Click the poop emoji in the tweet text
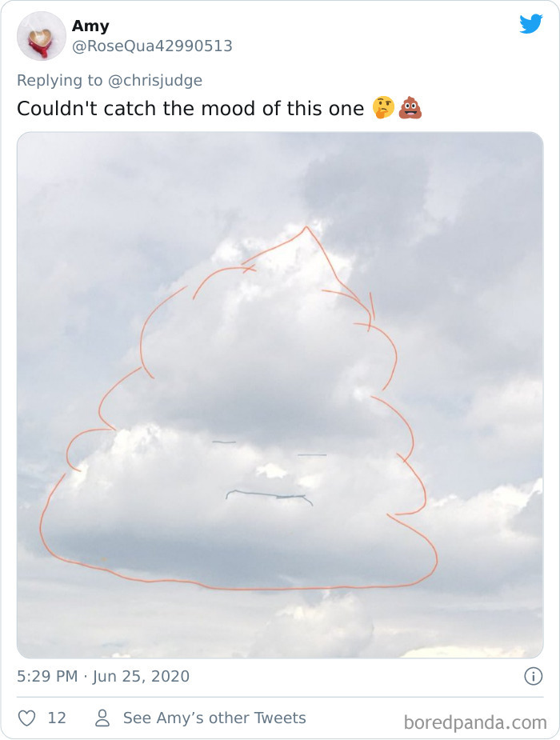The height and width of the screenshot is (740, 560). coord(410,106)
